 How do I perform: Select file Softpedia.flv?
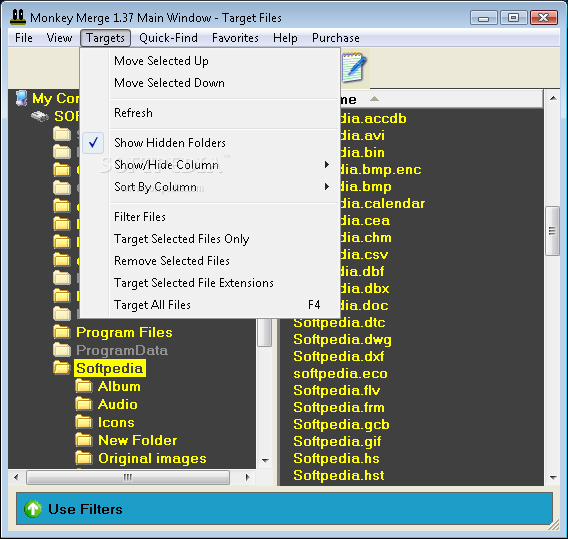(337, 390)
